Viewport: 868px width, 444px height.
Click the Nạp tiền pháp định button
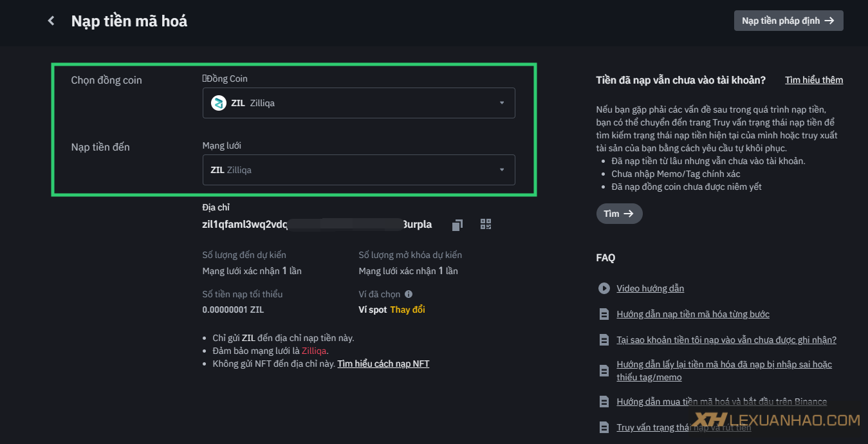tap(788, 21)
